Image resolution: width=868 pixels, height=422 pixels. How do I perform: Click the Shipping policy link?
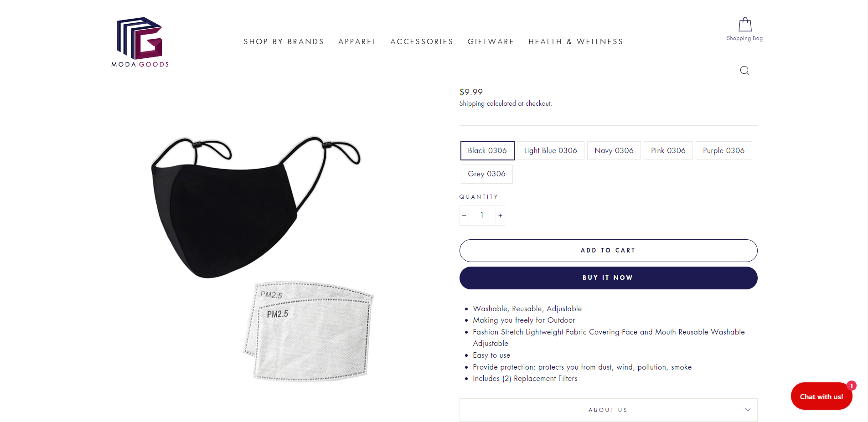tap(472, 103)
